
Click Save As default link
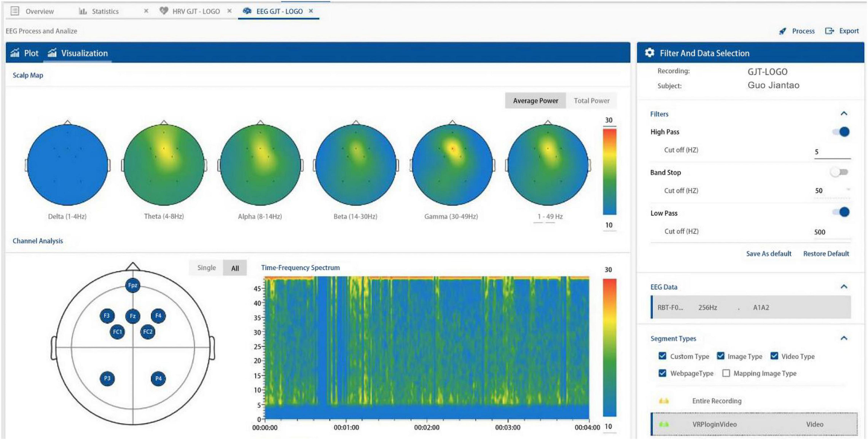pyautogui.click(x=769, y=253)
